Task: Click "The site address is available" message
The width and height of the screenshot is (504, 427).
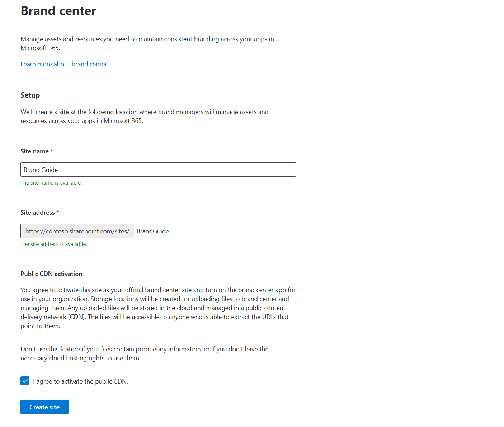Action: pyautogui.click(x=53, y=244)
